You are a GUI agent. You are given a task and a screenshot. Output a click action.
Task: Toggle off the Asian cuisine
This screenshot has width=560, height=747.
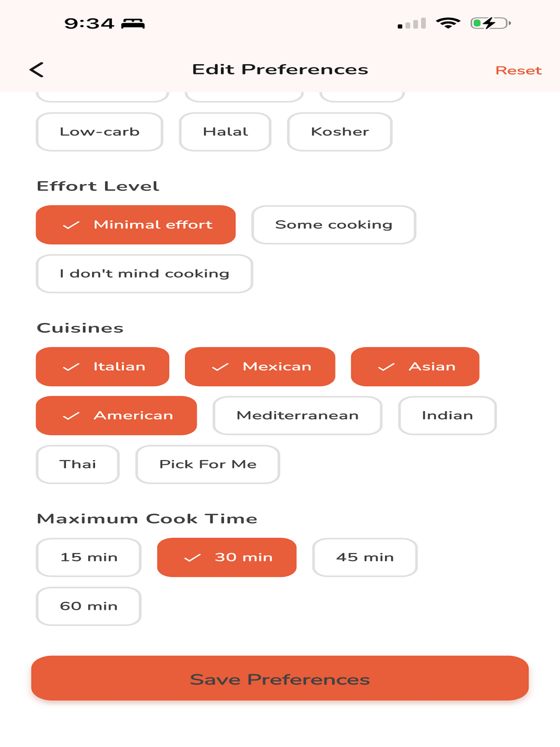415,366
